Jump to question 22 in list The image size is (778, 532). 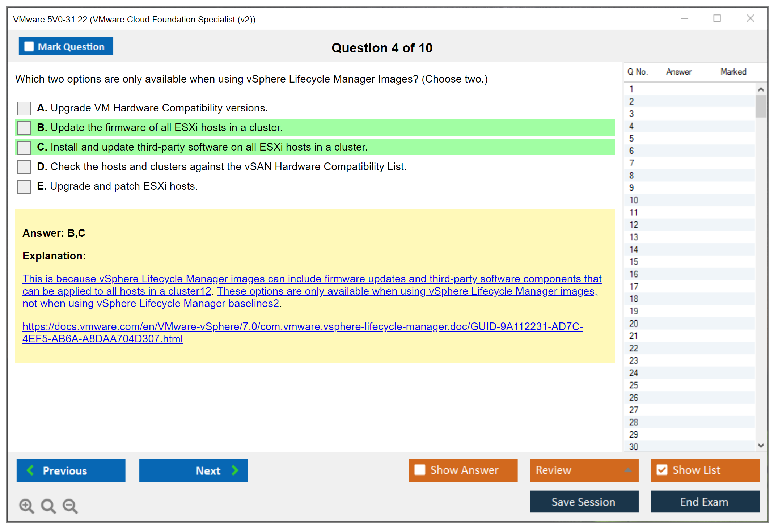[634, 348]
